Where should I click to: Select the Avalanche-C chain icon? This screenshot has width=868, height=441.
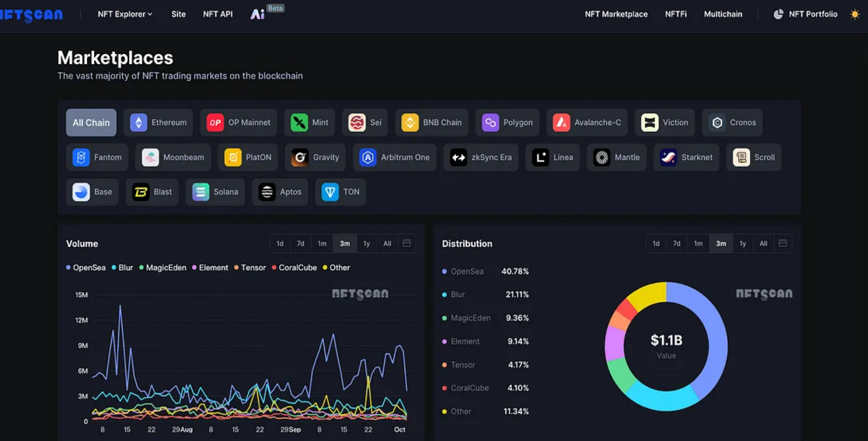pyautogui.click(x=562, y=122)
